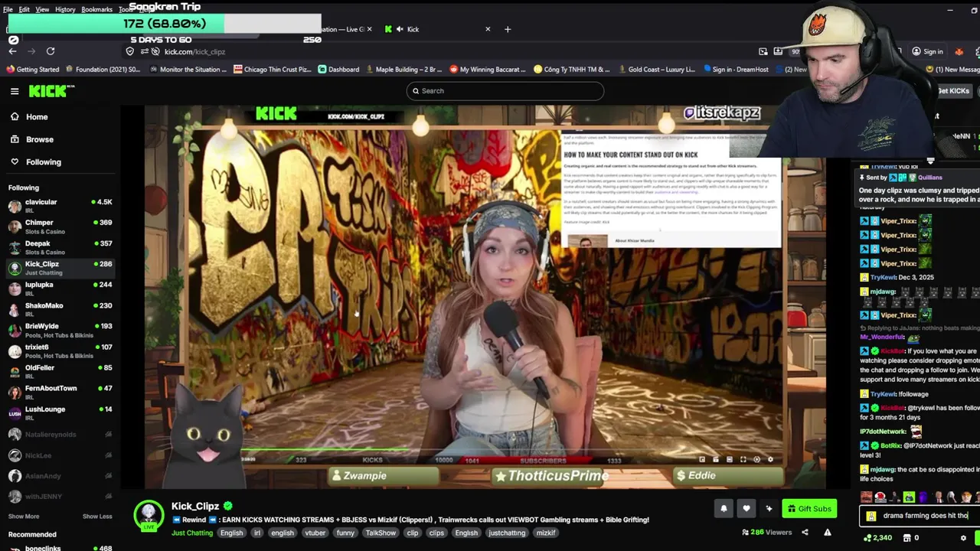Click the Kick_Clipz channel avatar
The image size is (980, 551).
(149, 514)
